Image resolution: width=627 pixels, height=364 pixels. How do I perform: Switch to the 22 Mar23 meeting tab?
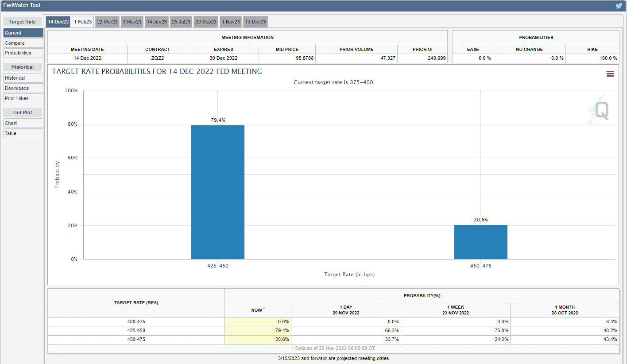pyautogui.click(x=107, y=21)
